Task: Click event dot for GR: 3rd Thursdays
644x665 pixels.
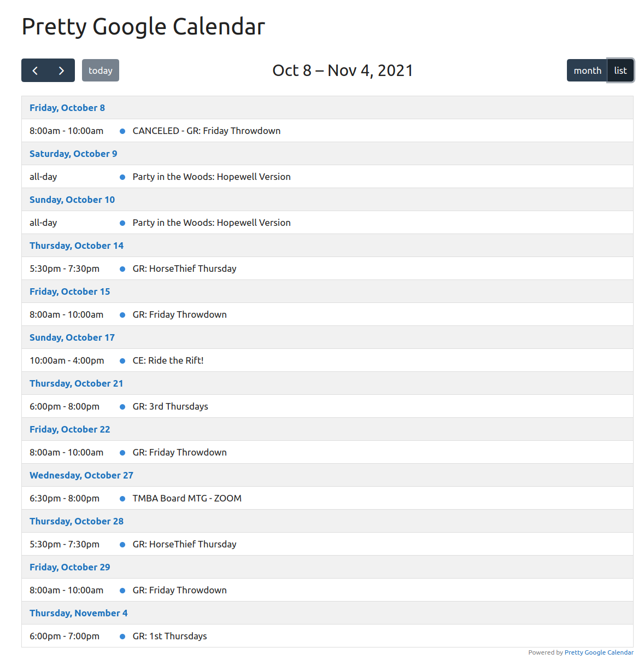Action: (x=122, y=407)
